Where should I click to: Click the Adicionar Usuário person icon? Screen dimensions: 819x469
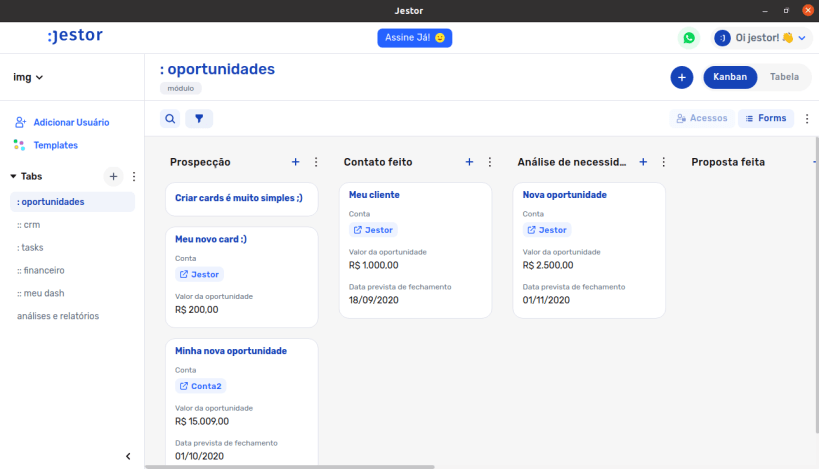[20, 122]
